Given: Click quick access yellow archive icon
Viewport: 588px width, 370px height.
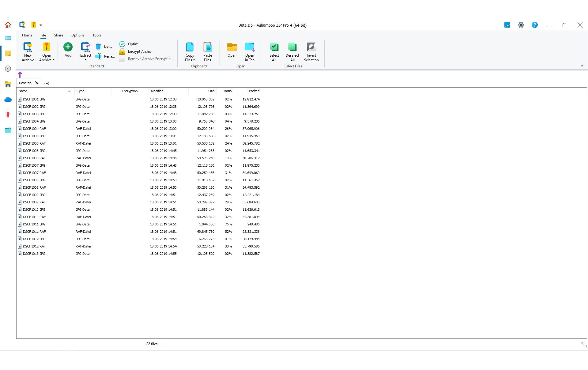Looking at the screenshot, I should pyautogui.click(x=34, y=25).
